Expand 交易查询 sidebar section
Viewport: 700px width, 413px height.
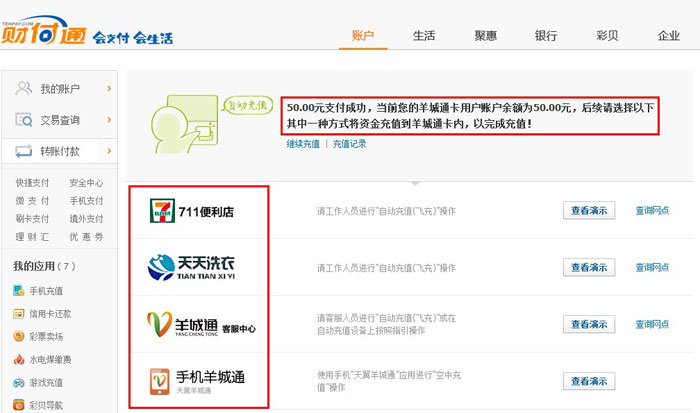[x=60, y=120]
